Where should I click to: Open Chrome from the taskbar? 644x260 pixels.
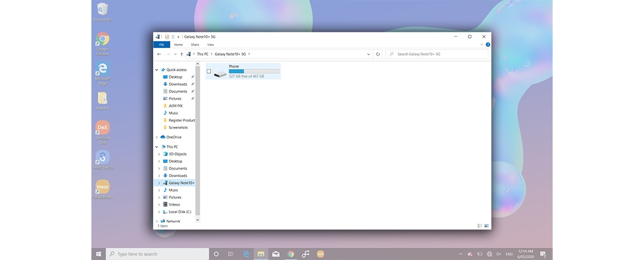pyautogui.click(x=290, y=254)
